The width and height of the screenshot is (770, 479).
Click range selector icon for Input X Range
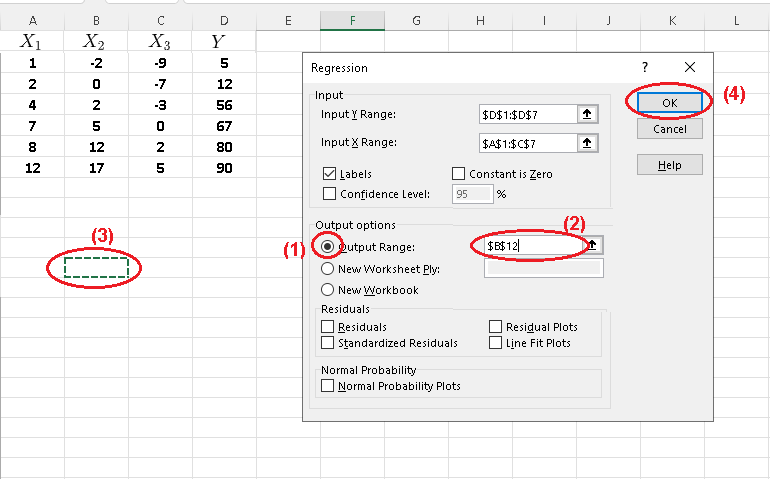pyautogui.click(x=587, y=143)
